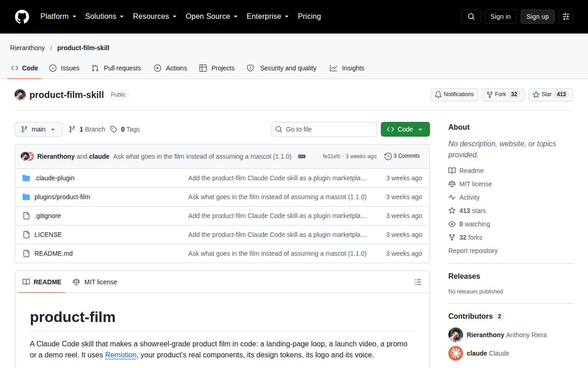Open the Rieranthony owner breadcrumb link
Image resolution: width=588 pixels, height=368 pixels.
[28, 48]
